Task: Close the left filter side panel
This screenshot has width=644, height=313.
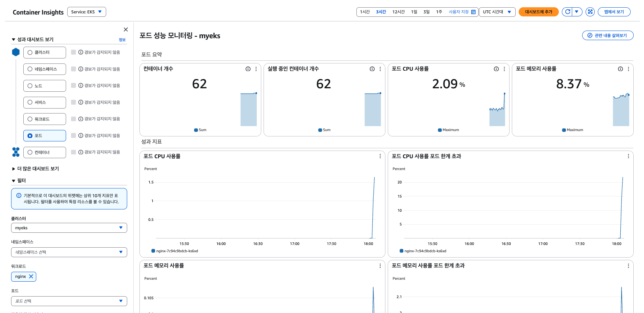Action: click(126, 29)
